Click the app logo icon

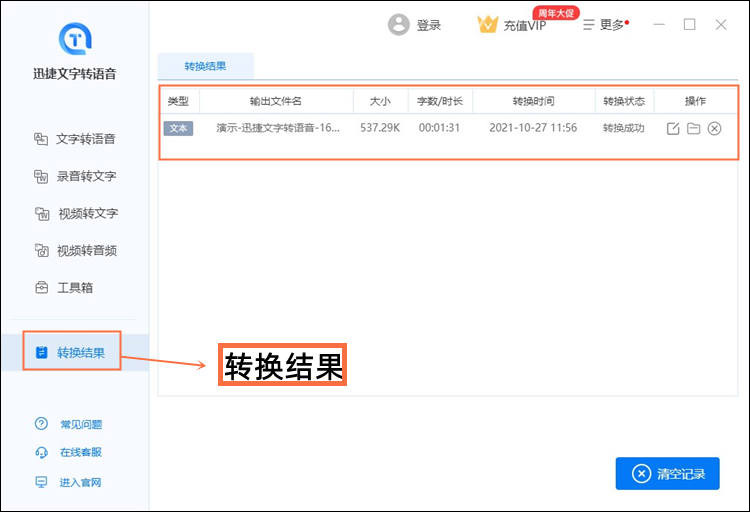(75, 38)
